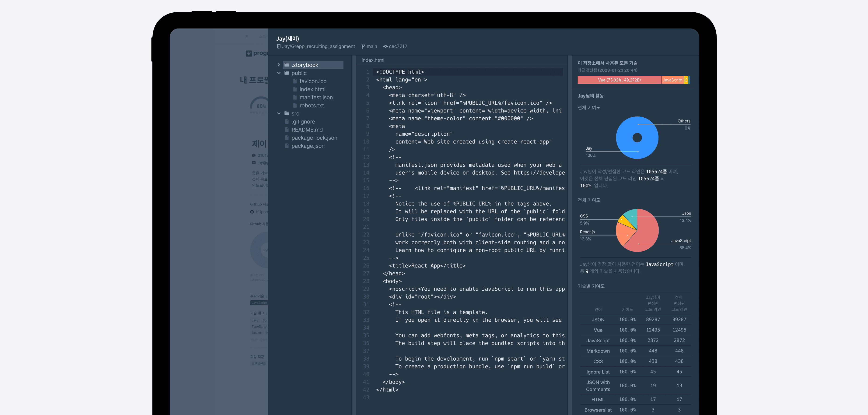The image size is (868, 415).
Task: Click the repository book icon
Action: tap(279, 46)
